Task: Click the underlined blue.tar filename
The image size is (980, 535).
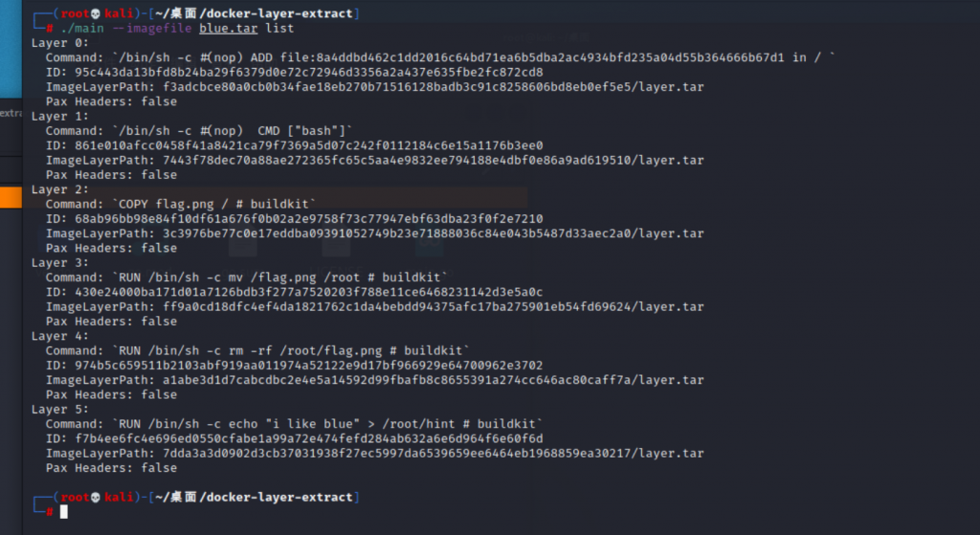Action: click(230, 29)
